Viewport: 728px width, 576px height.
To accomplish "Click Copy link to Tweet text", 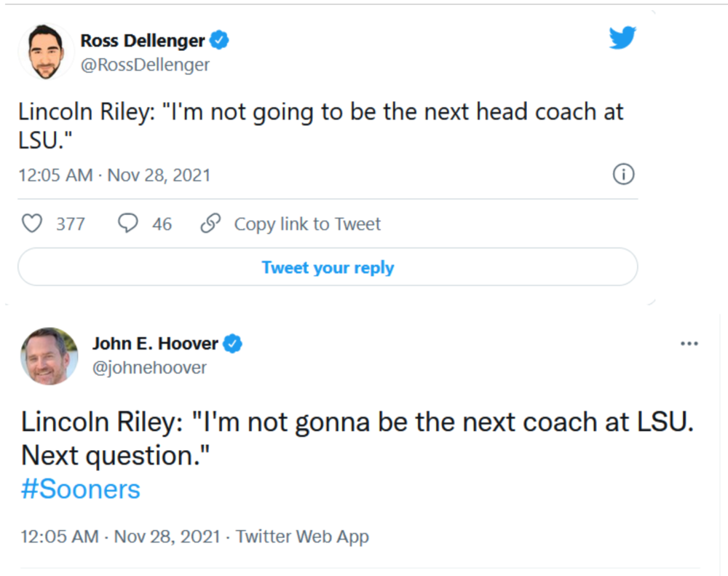I will [x=307, y=224].
